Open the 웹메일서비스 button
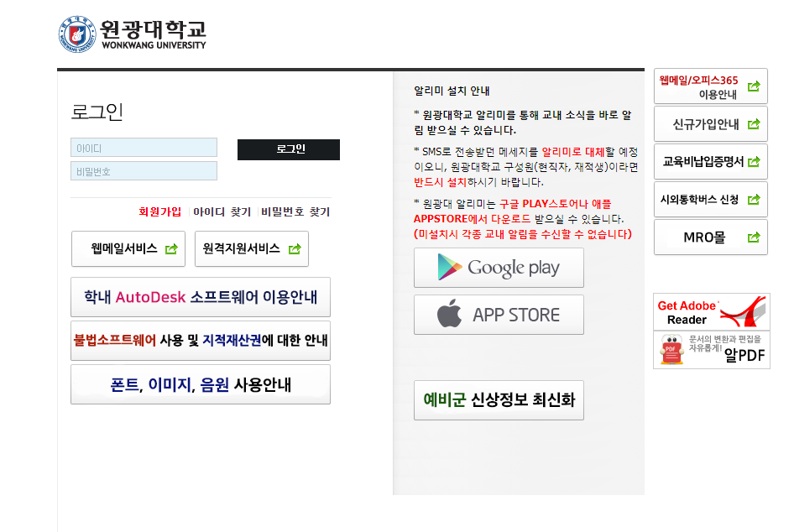 (x=128, y=248)
